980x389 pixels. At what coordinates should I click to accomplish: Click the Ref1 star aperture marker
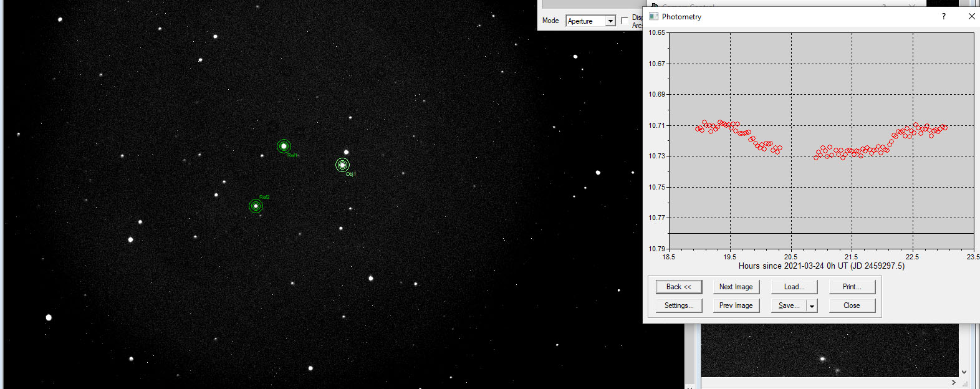284,146
